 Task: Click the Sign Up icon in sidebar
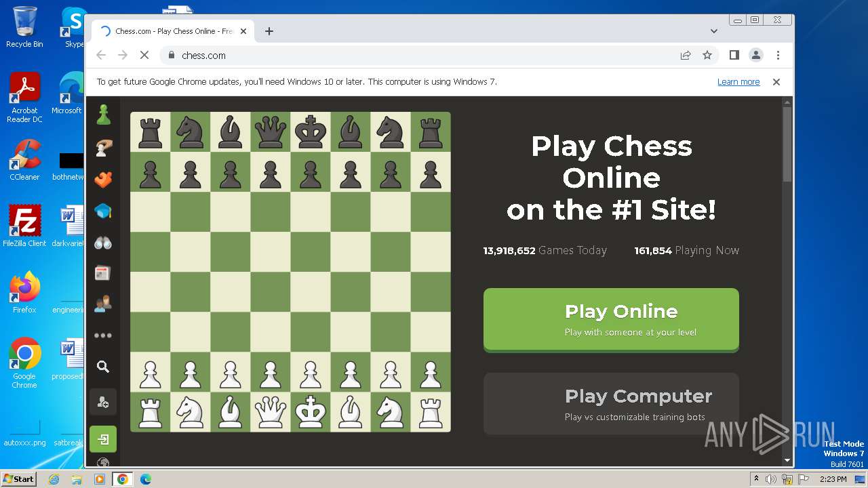point(103,403)
